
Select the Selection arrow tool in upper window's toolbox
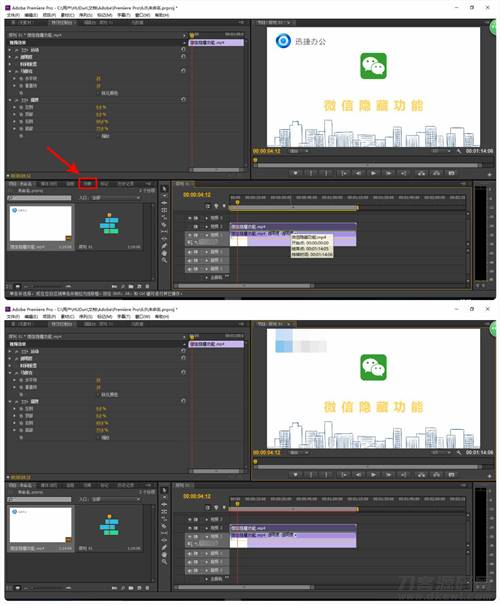(x=164, y=188)
